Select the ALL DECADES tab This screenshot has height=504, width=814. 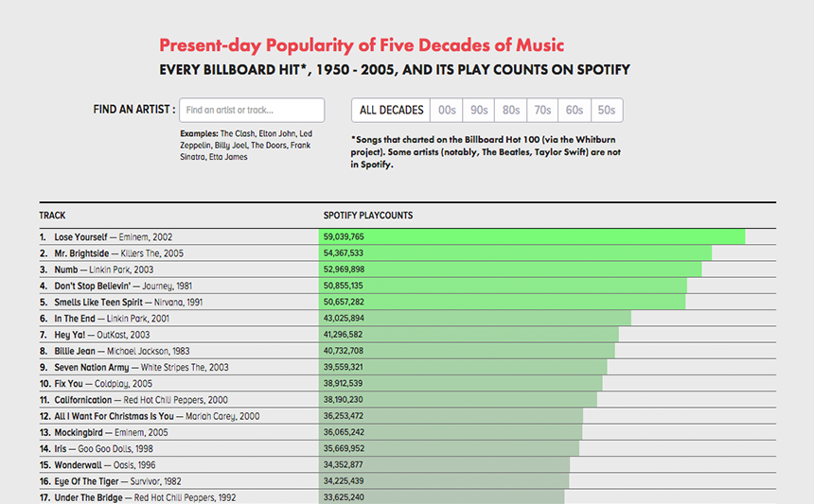pyautogui.click(x=391, y=110)
